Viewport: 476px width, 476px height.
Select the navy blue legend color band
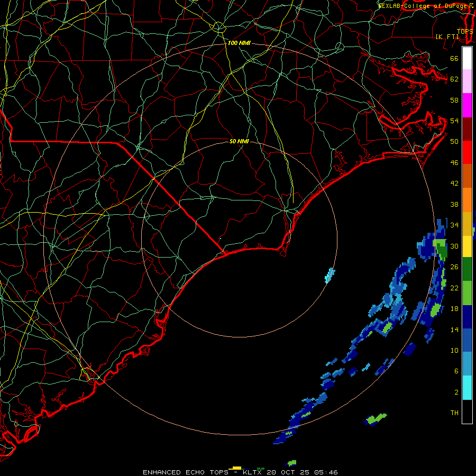click(x=467, y=317)
